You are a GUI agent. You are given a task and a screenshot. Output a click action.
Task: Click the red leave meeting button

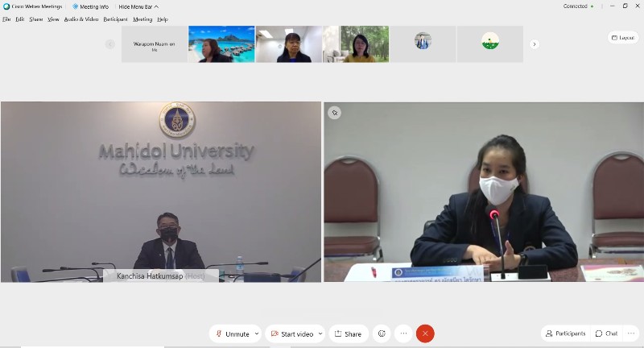(425, 333)
